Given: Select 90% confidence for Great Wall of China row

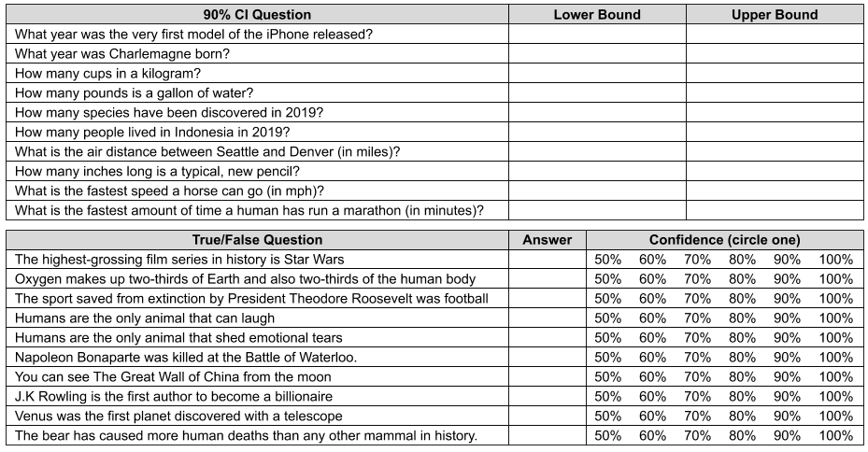Looking at the screenshot, I should coord(787,377).
